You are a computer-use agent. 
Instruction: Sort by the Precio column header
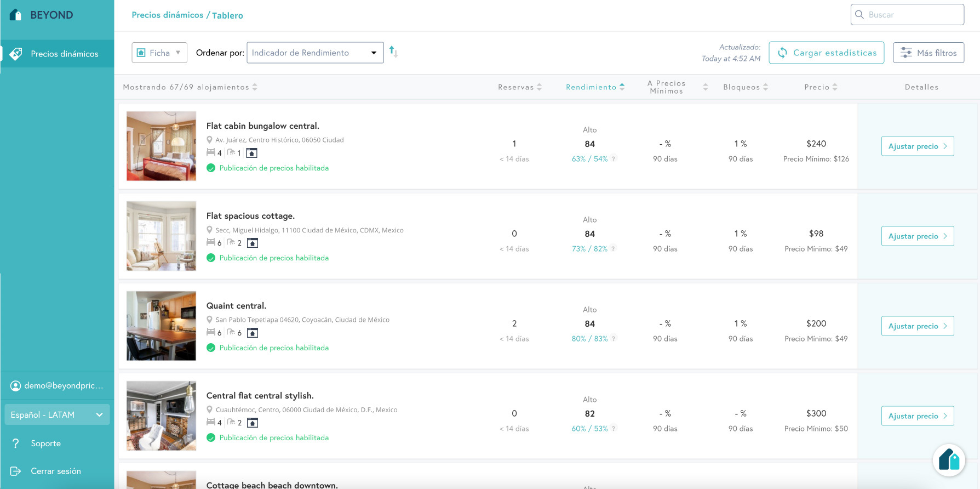pyautogui.click(x=820, y=87)
